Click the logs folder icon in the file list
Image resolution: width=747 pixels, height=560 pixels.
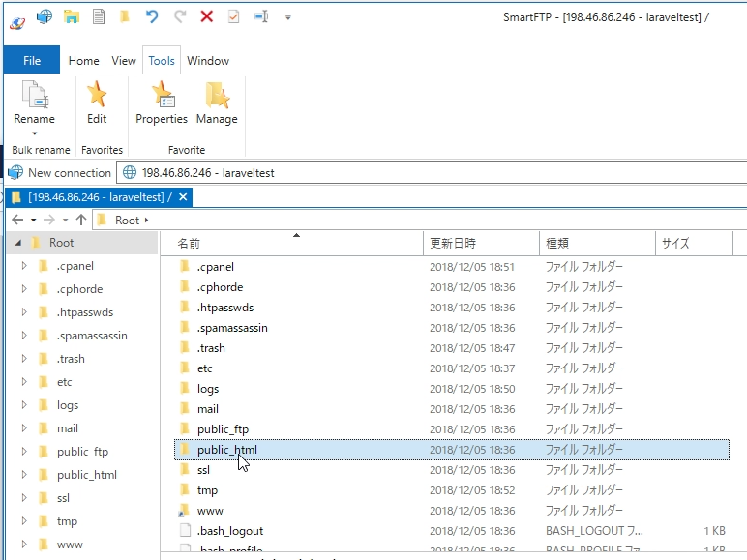pyautogui.click(x=185, y=388)
